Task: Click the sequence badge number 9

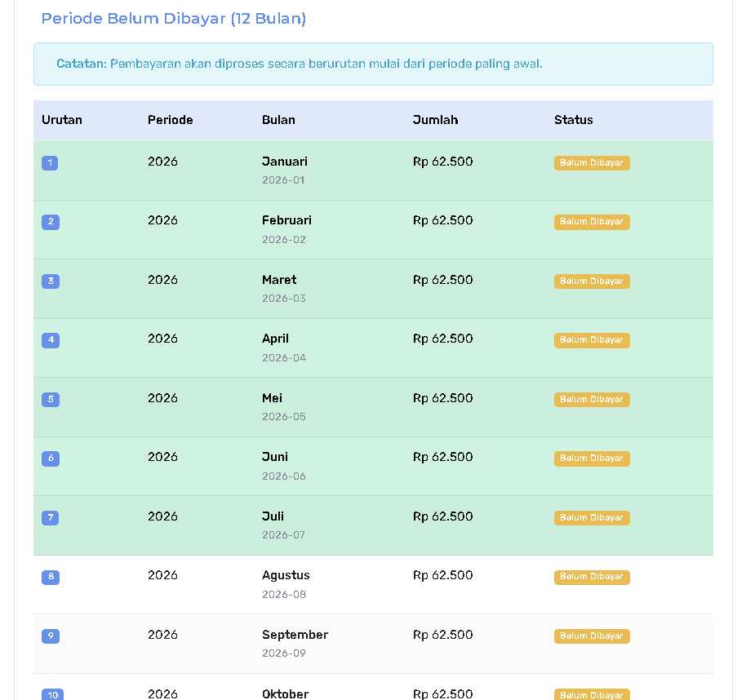Action: point(50,636)
